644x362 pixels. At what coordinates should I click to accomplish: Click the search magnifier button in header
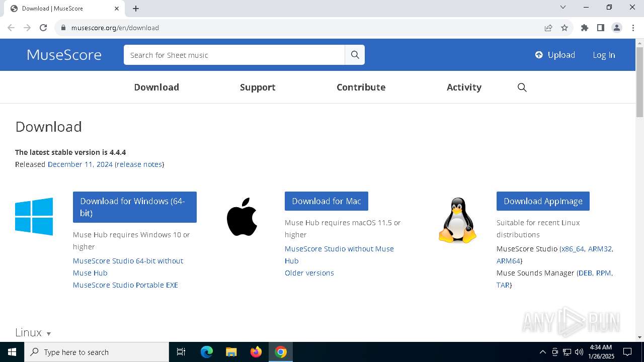click(x=355, y=55)
